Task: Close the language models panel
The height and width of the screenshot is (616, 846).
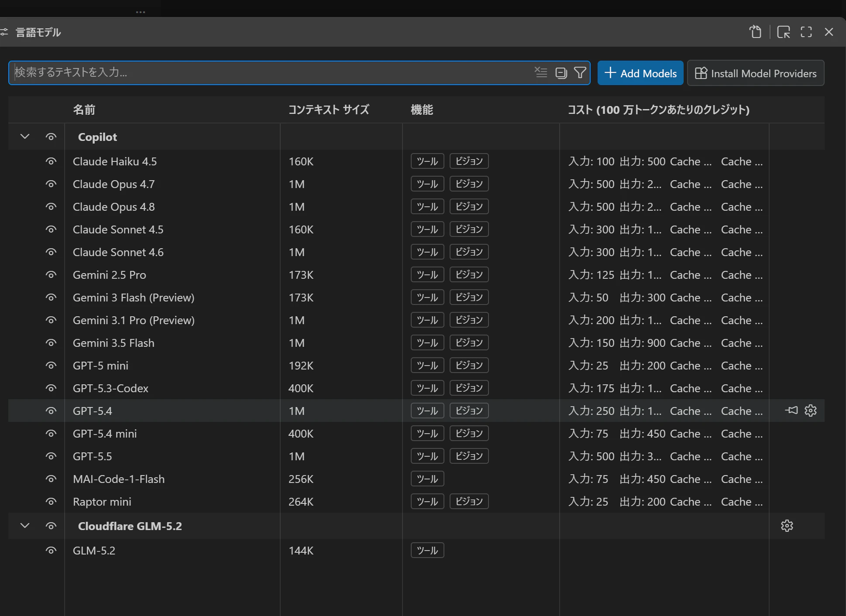Action: 829,32
